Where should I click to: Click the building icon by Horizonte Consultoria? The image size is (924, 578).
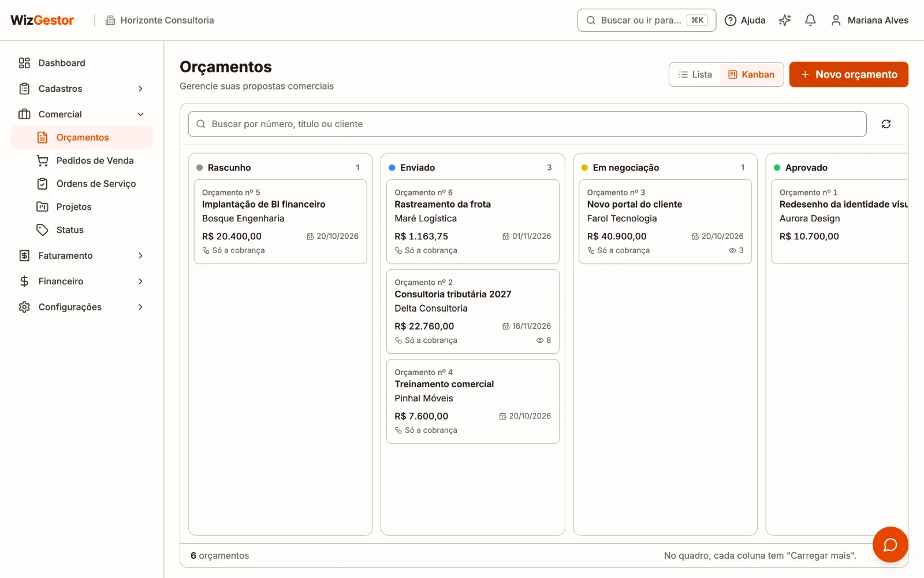point(110,20)
